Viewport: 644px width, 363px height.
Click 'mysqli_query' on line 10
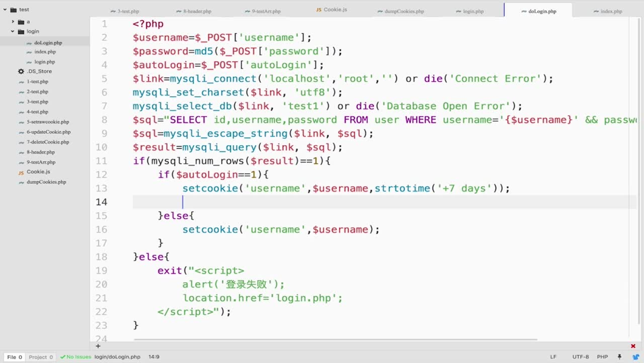coord(220,147)
